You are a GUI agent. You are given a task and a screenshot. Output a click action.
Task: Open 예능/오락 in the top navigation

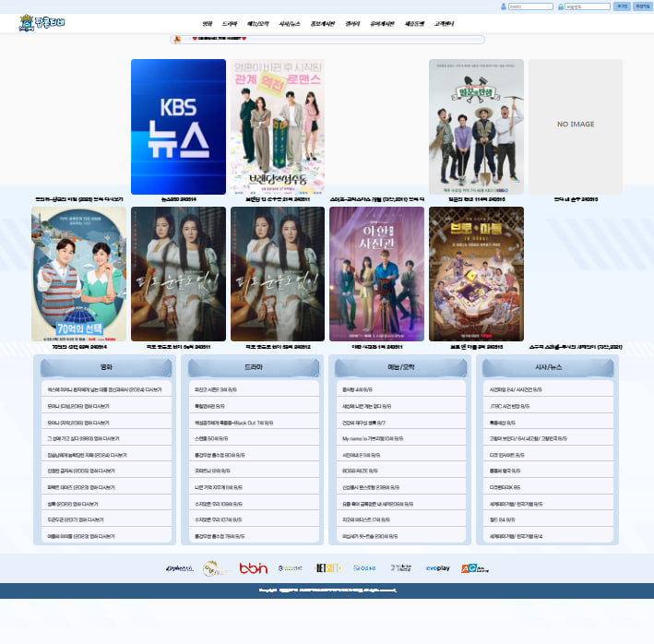click(x=257, y=24)
